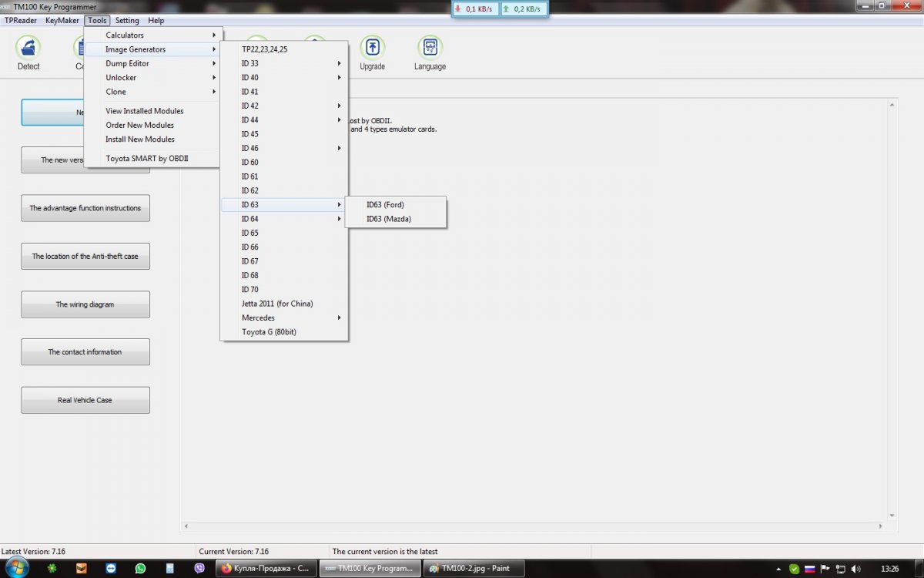The width and height of the screenshot is (924, 578).
Task: Choose ID 62 image generator
Action: tap(284, 190)
